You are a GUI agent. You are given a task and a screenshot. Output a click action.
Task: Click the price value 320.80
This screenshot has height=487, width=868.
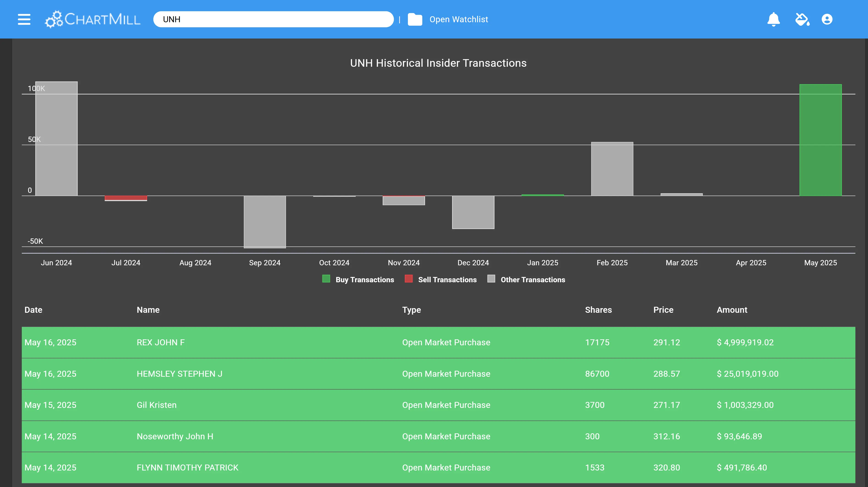pyautogui.click(x=667, y=468)
